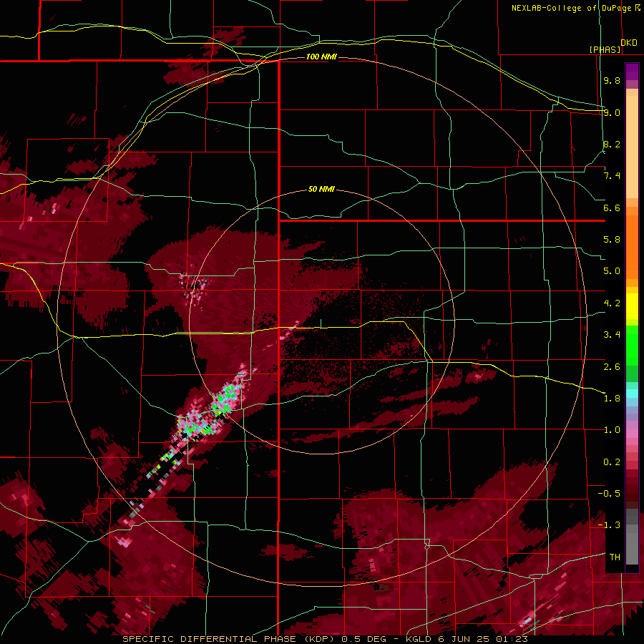Click the 6.6 scale value
The image size is (644, 644).
click(612, 208)
